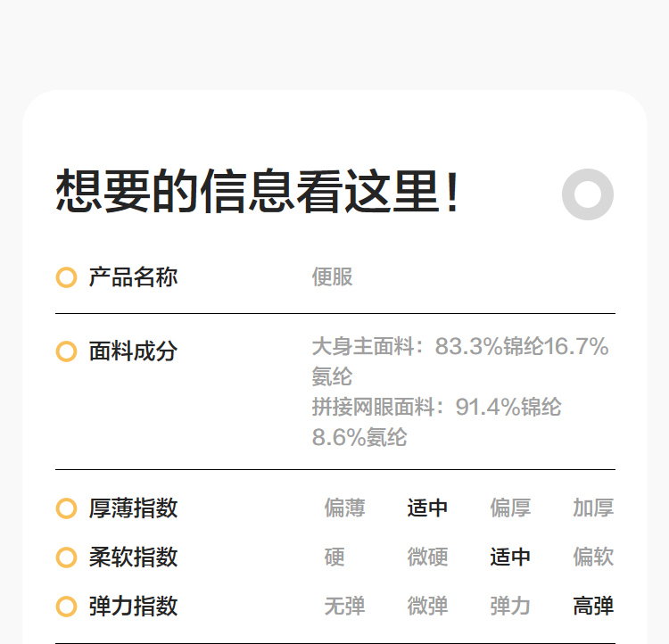Click the yellow ring beside 面料成分
This screenshot has height=644, width=669.
66,351
